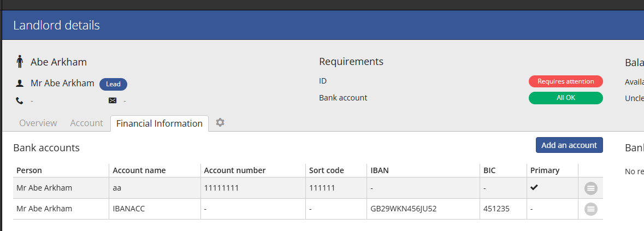Click the Lead badge beside Mr Abe Arkham
This screenshot has width=644, height=231.
pyautogui.click(x=113, y=84)
